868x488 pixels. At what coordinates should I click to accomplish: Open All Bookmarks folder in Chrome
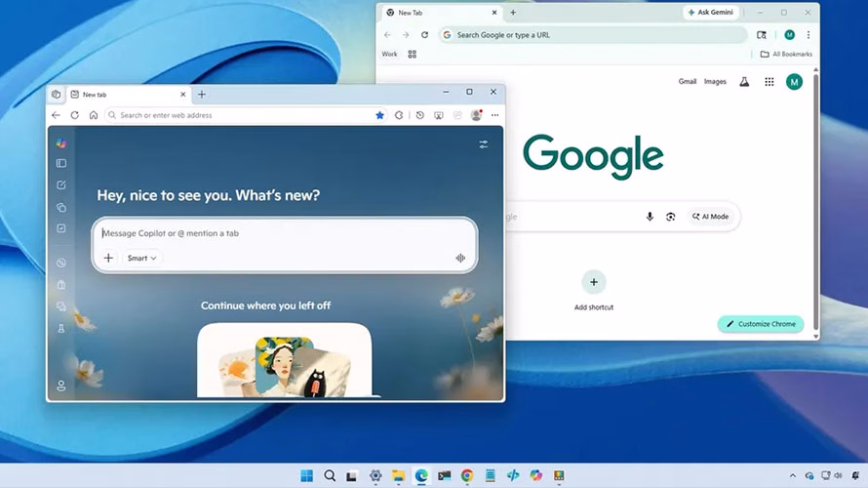pyautogui.click(x=787, y=55)
